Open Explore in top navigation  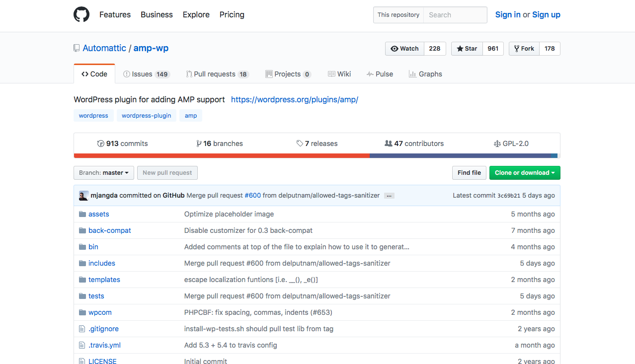tap(196, 14)
